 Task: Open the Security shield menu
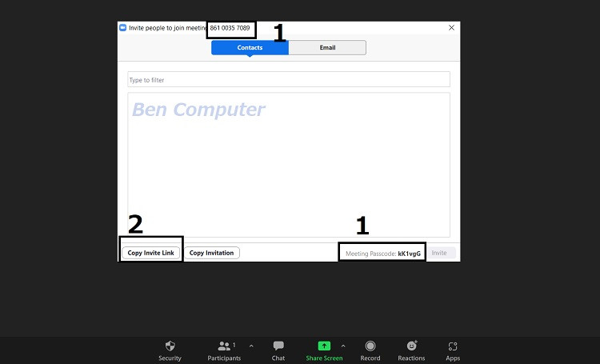click(x=170, y=350)
